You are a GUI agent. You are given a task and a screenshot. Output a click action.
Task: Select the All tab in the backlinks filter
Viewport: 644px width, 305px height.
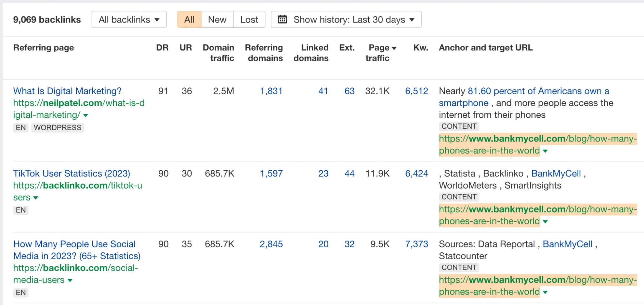(189, 19)
